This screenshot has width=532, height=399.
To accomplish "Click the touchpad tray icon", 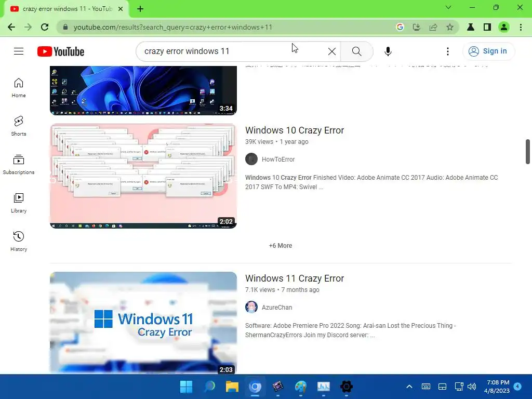I will coord(443,387).
